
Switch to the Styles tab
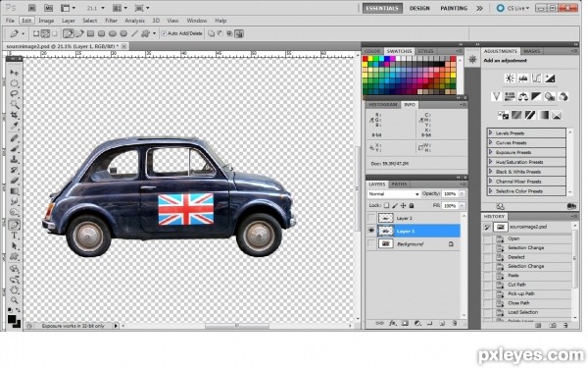(x=425, y=51)
